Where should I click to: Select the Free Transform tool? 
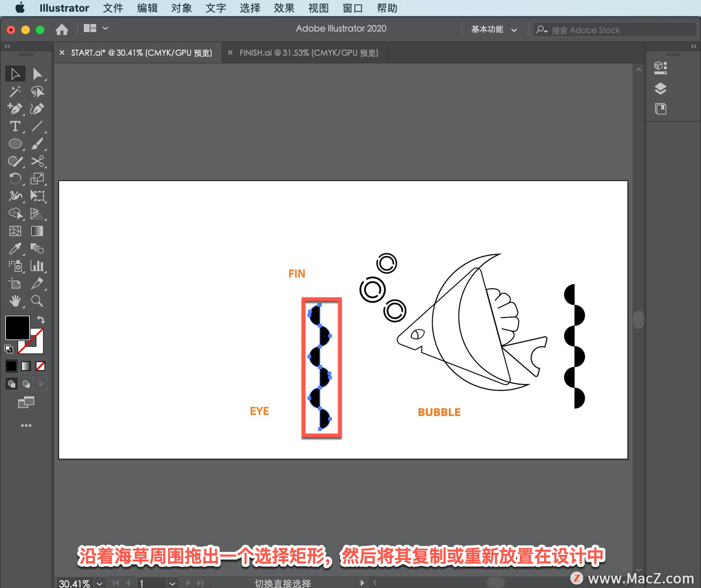coord(37,196)
